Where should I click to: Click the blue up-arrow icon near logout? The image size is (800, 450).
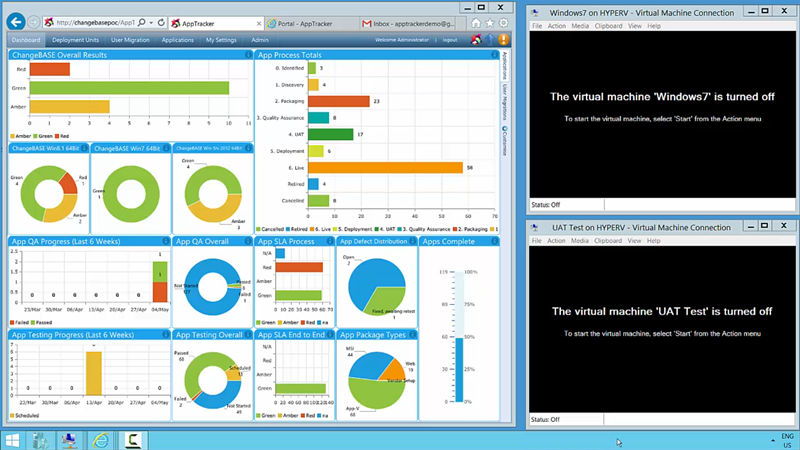coord(490,39)
